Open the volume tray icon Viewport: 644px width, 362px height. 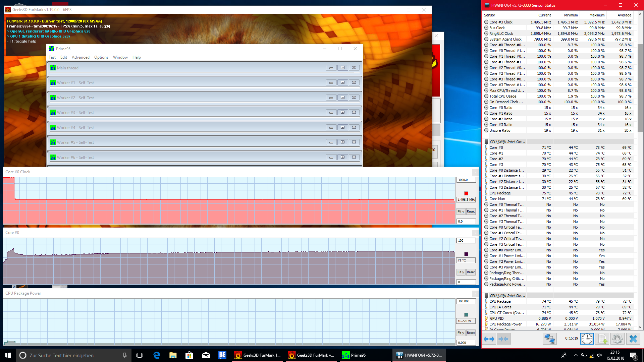pos(600,355)
